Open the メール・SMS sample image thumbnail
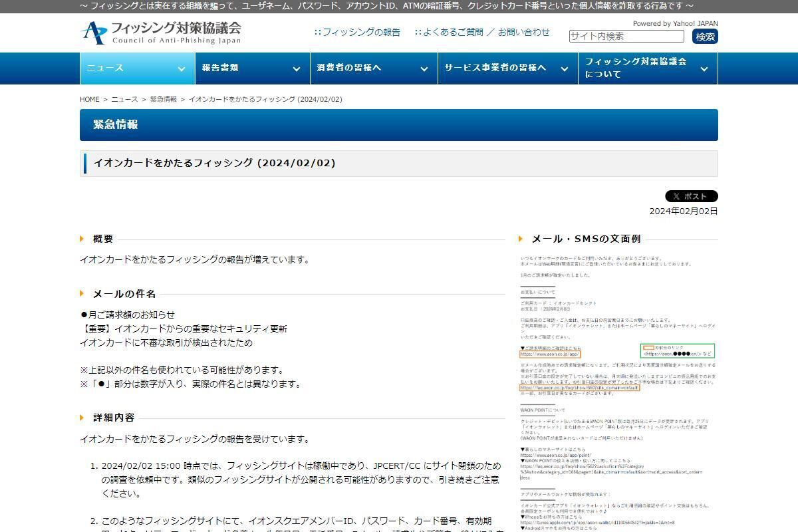The width and height of the screenshot is (798, 532). [x=618, y=392]
